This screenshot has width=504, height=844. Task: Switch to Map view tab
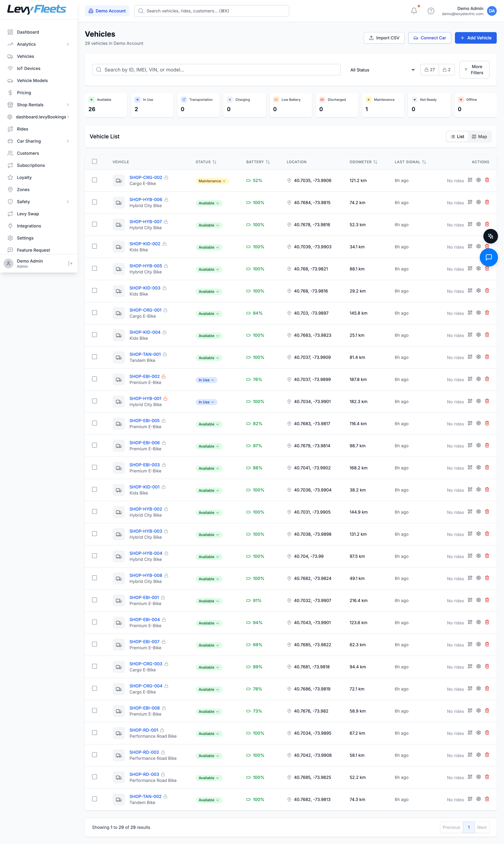pos(479,136)
